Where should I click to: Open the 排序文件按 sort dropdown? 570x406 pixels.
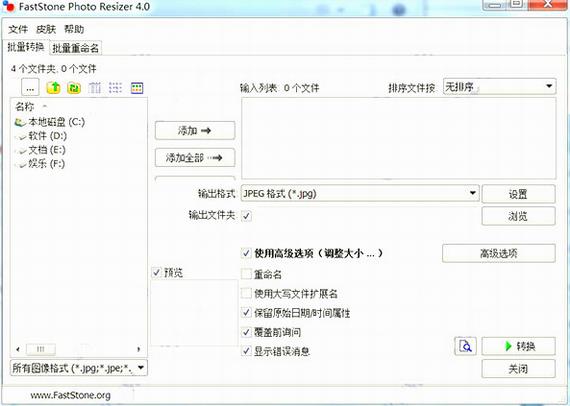[x=499, y=87]
